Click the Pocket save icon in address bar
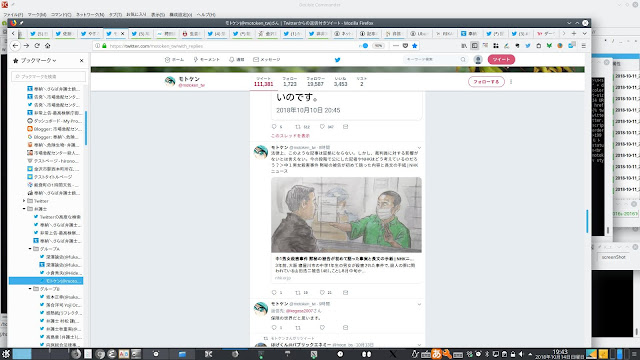Viewport: 640px width, 360px height. (x=405, y=46)
